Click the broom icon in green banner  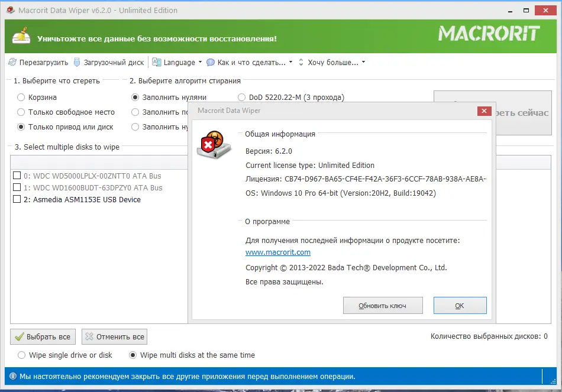21,35
